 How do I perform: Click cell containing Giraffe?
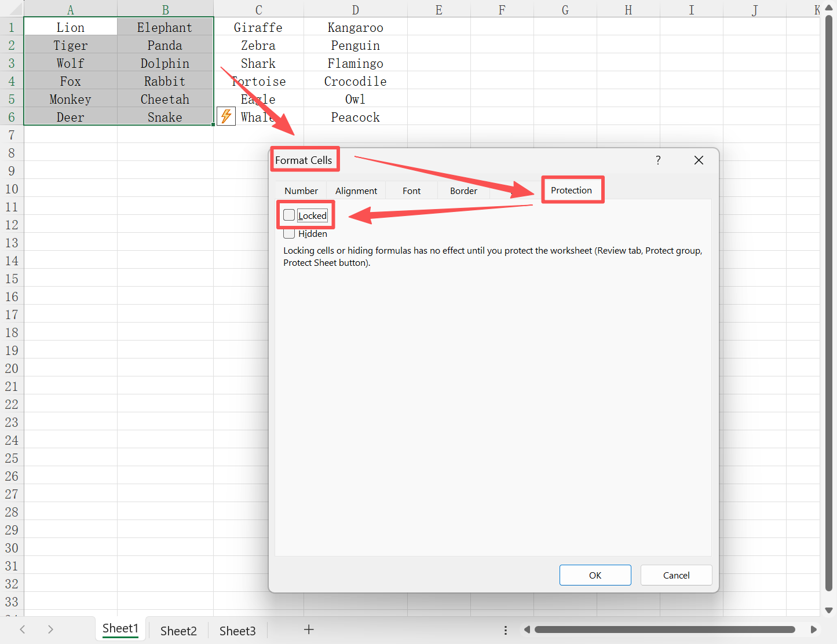point(258,27)
